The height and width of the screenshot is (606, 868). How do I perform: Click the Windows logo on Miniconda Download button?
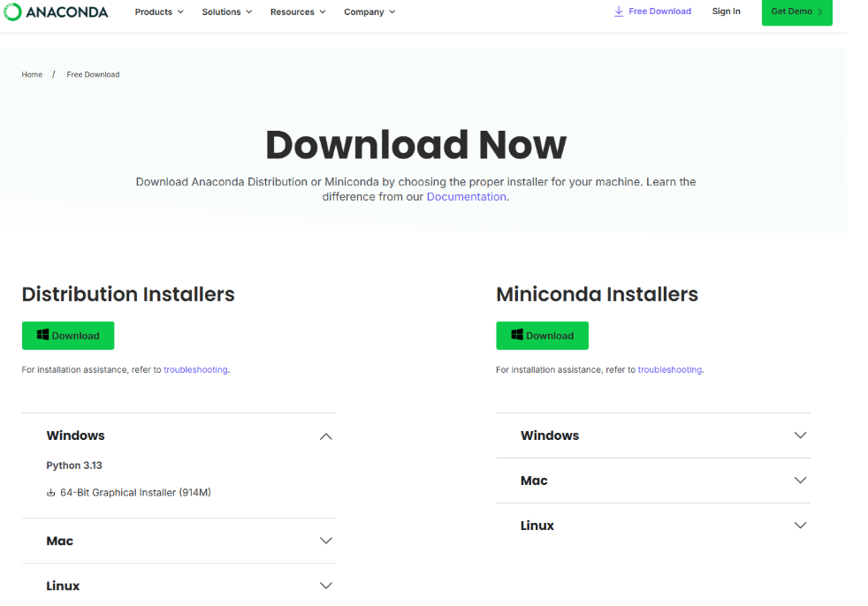tap(517, 334)
